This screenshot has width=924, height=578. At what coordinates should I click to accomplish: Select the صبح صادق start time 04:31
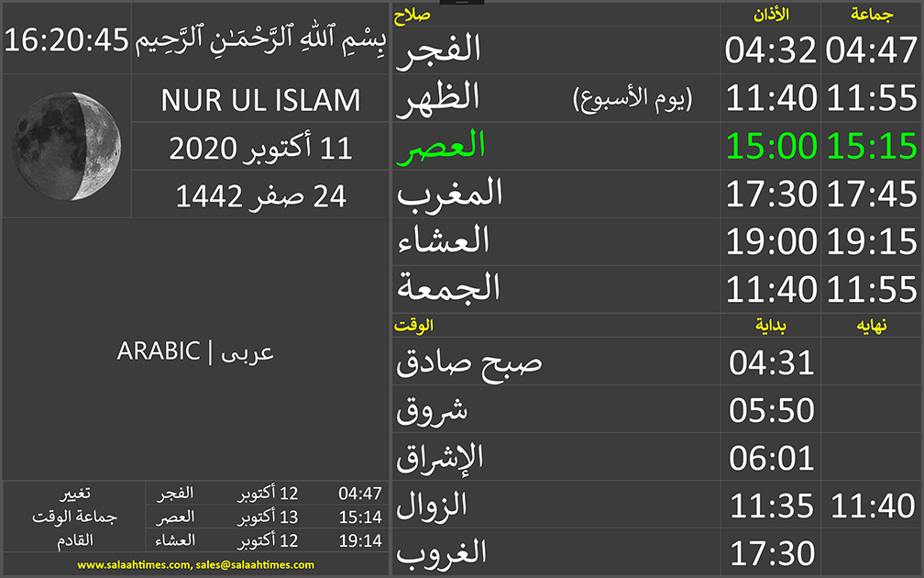click(772, 362)
